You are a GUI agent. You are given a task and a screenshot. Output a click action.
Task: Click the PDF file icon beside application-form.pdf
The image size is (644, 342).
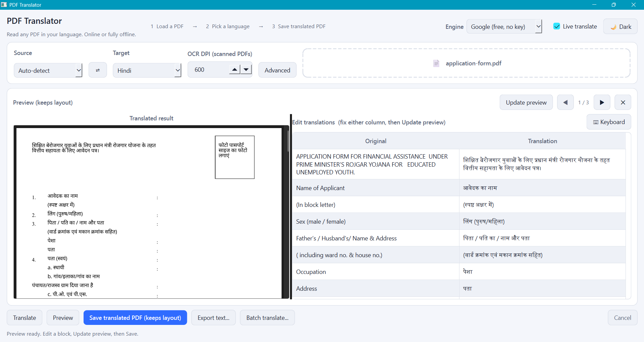point(436,63)
